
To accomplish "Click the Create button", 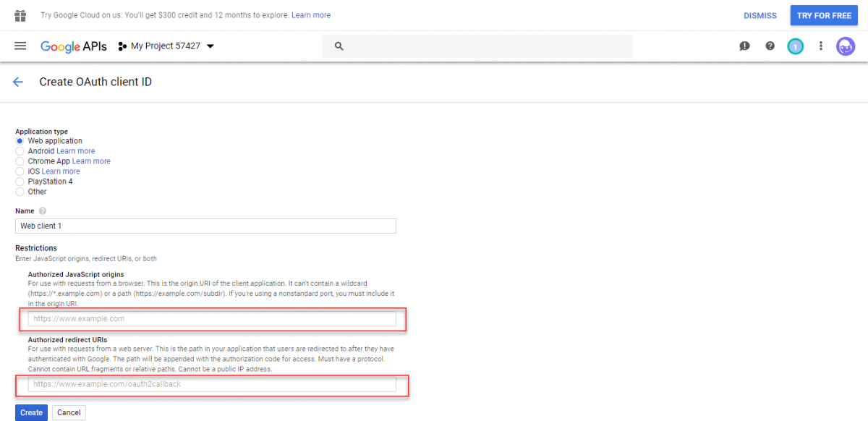I will coord(31,412).
